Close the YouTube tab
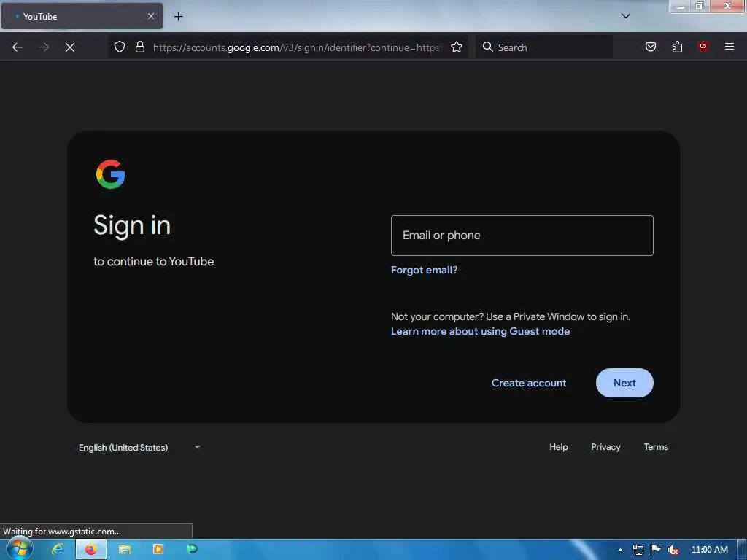 151,16
